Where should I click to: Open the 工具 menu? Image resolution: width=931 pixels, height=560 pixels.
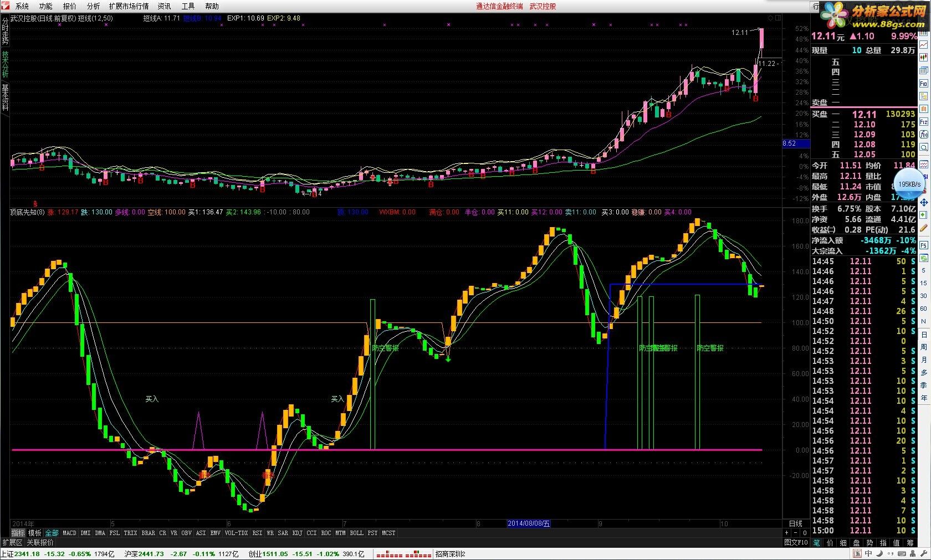coord(188,6)
